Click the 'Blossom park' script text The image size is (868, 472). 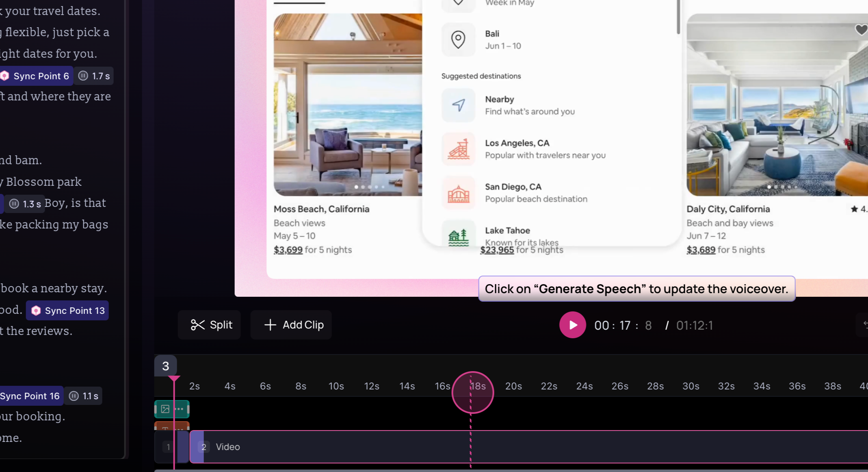click(44, 182)
